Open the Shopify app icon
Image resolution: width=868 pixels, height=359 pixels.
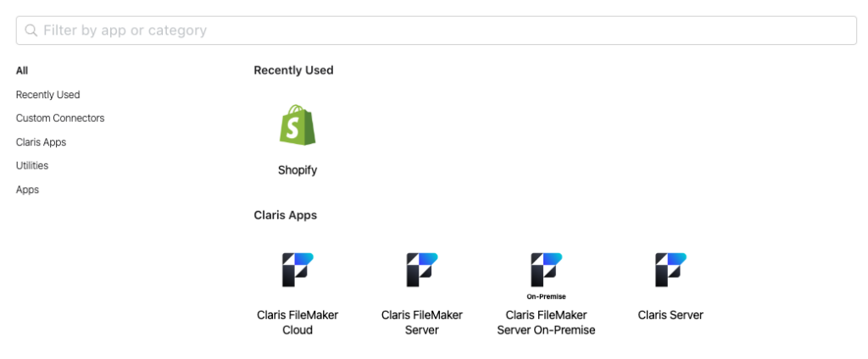(298, 125)
